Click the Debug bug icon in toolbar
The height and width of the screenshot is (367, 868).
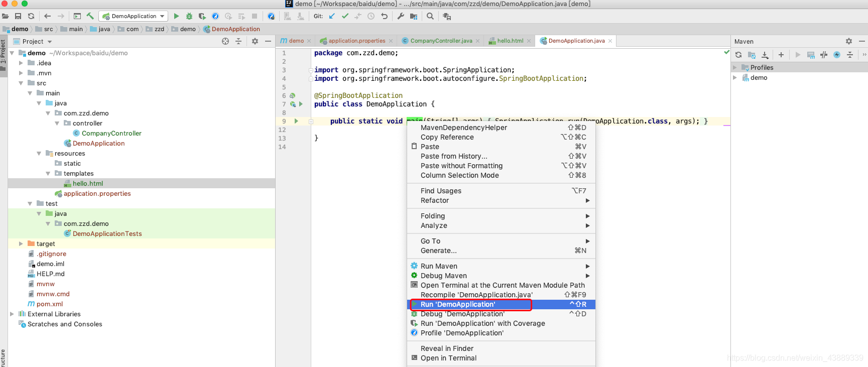pos(189,16)
